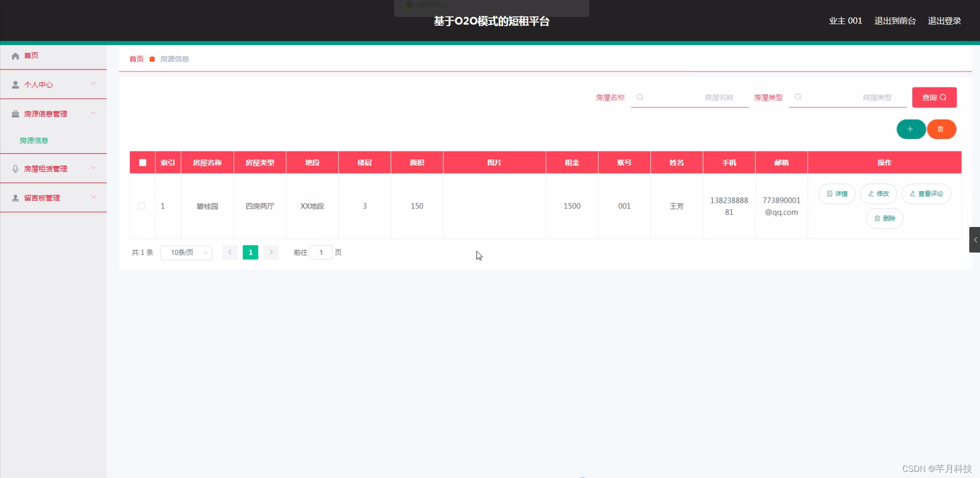Click 退出到前台 in the top bar

pos(894,20)
